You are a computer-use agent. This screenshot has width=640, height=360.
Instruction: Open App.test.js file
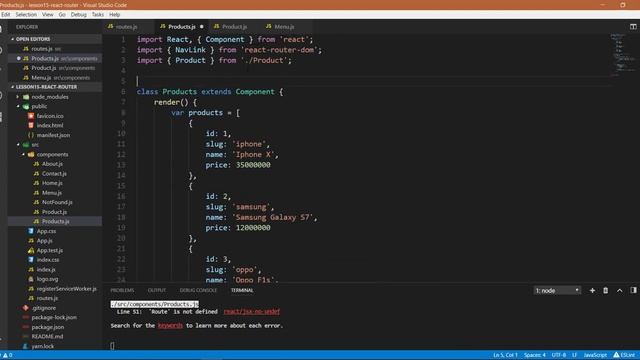coord(50,250)
